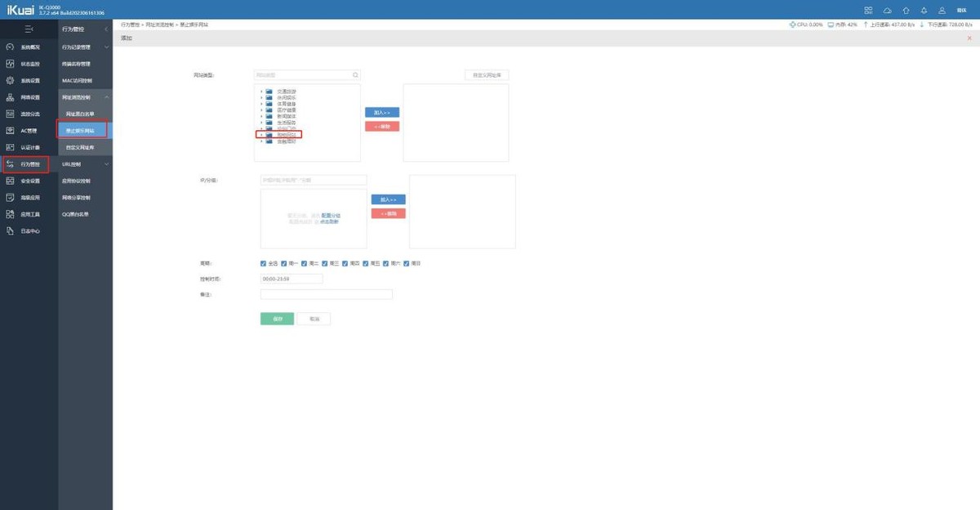Screen dimensions: 980x510
Task: Expand the 体育健身 tree node arrow
Action: (x=261, y=104)
